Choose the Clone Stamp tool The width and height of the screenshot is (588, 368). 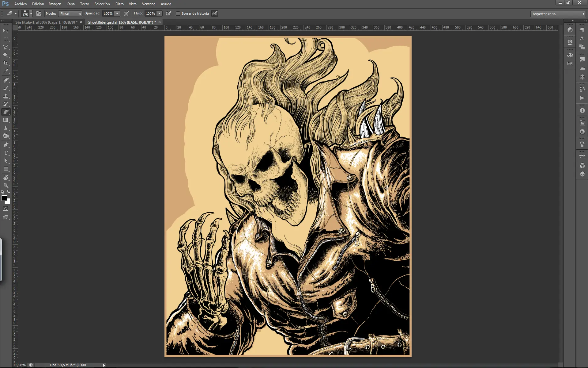click(x=6, y=96)
